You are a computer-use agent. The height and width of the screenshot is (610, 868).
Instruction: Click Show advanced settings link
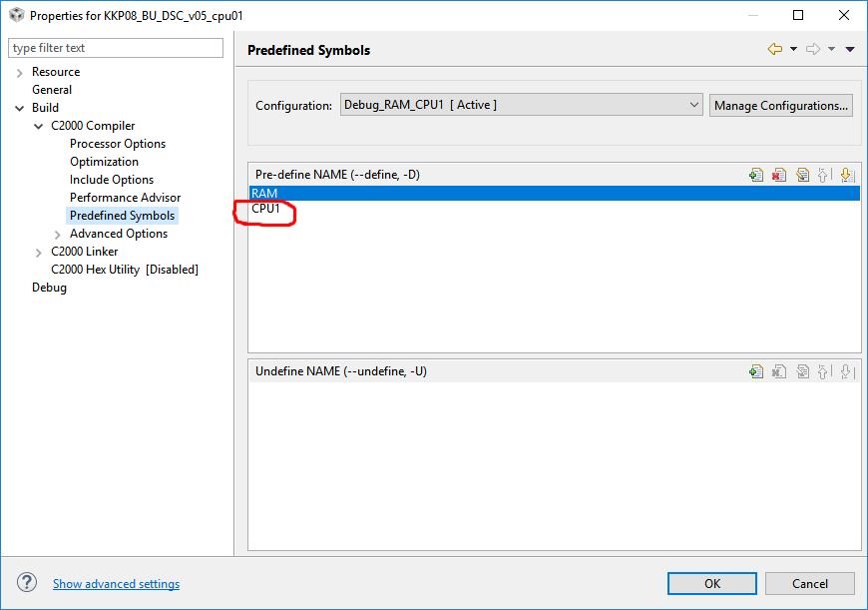117,583
